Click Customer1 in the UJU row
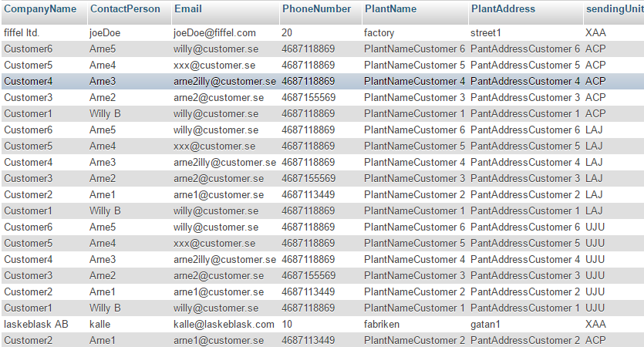Screen dimensions: 644x347 pyautogui.click(x=28, y=308)
